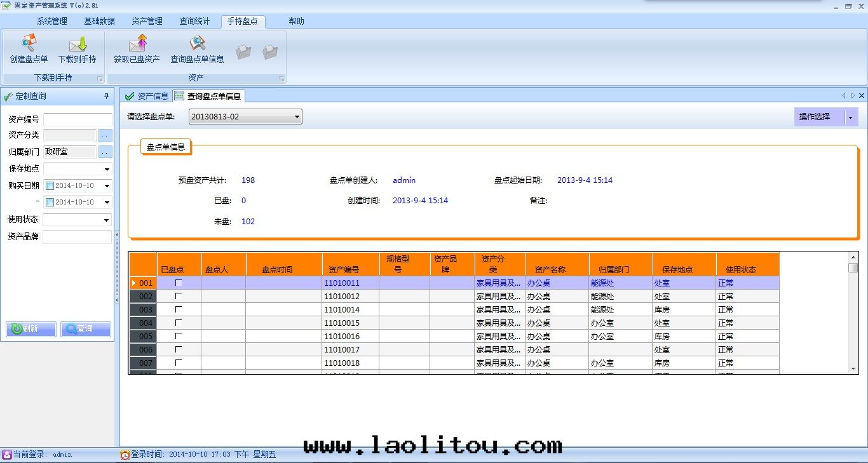Close the active tab with X icon
This screenshot has width=868, height=463.
pyautogui.click(x=861, y=96)
